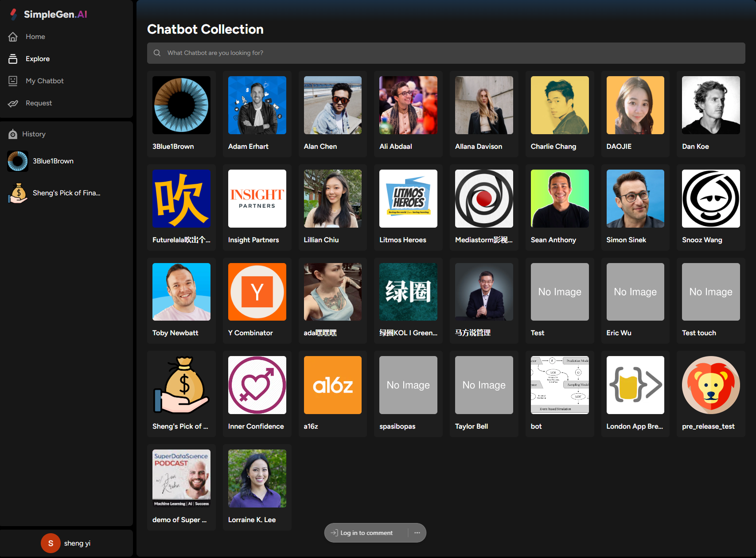Select Y Combinator orange logo
The width and height of the screenshot is (756, 558).
coord(257,292)
